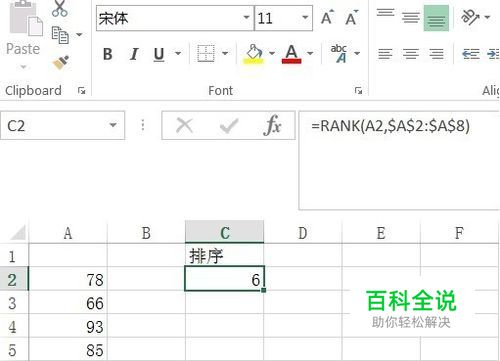500x361 pixels.
Task: Center text horizontally
Action: click(x=411, y=54)
